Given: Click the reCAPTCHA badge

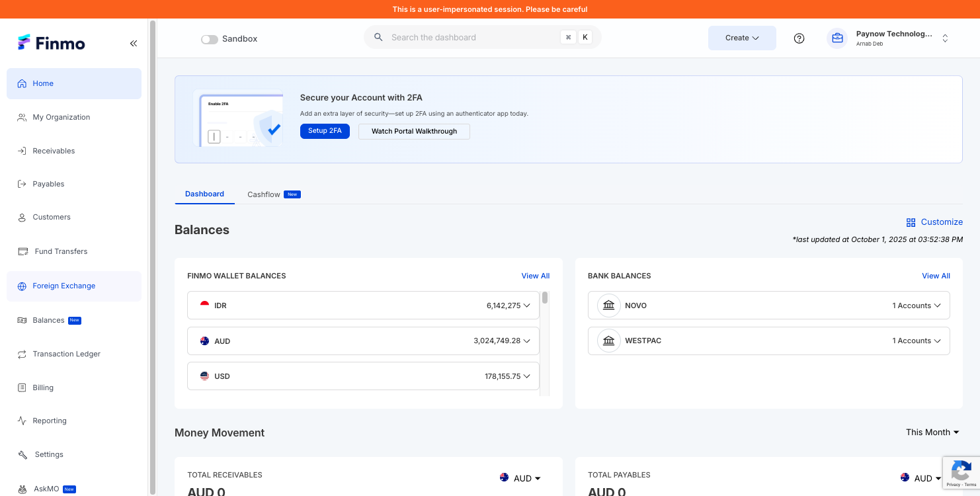Looking at the screenshot, I should click(961, 474).
